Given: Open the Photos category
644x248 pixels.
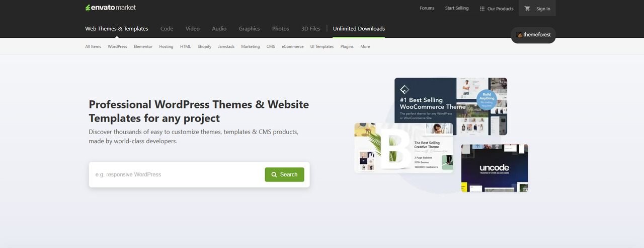Looking at the screenshot, I should 281,29.
